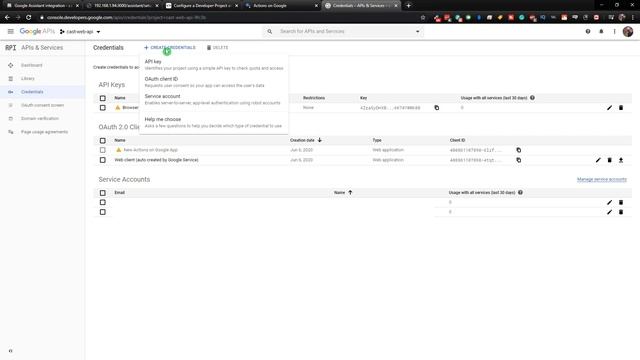Click the Delete toolbar button
This screenshot has width=640, height=360.
(x=217, y=48)
